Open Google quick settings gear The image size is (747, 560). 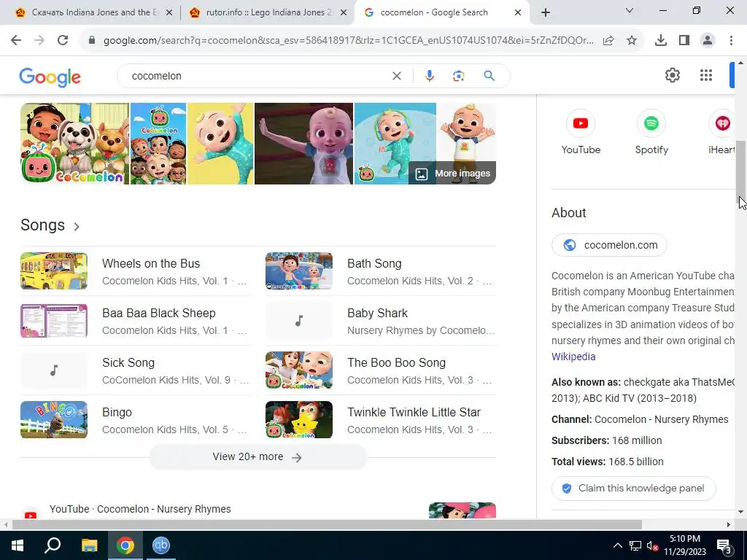[672, 75]
